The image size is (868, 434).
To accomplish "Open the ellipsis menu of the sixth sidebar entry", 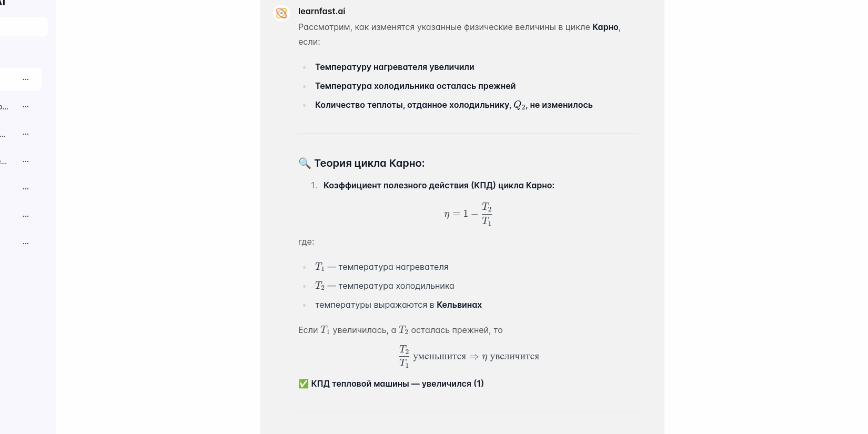I will click(x=25, y=215).
